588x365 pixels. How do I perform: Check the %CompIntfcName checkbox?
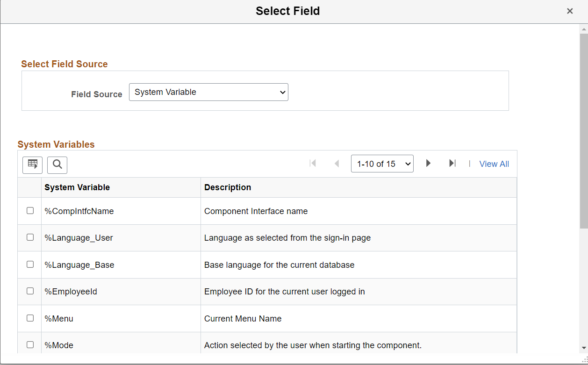30,211
